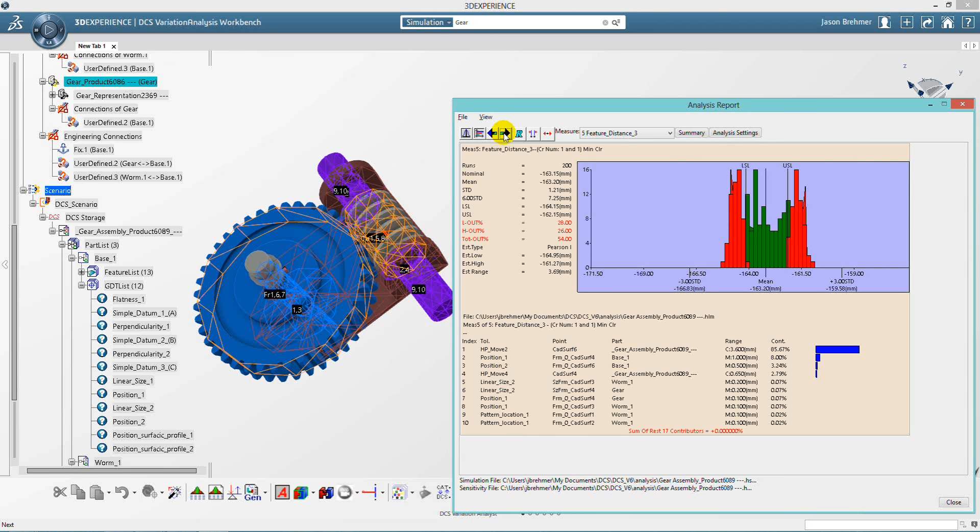Open the Simulation search scope dropdown
The image size is (980, 532).
428,22
